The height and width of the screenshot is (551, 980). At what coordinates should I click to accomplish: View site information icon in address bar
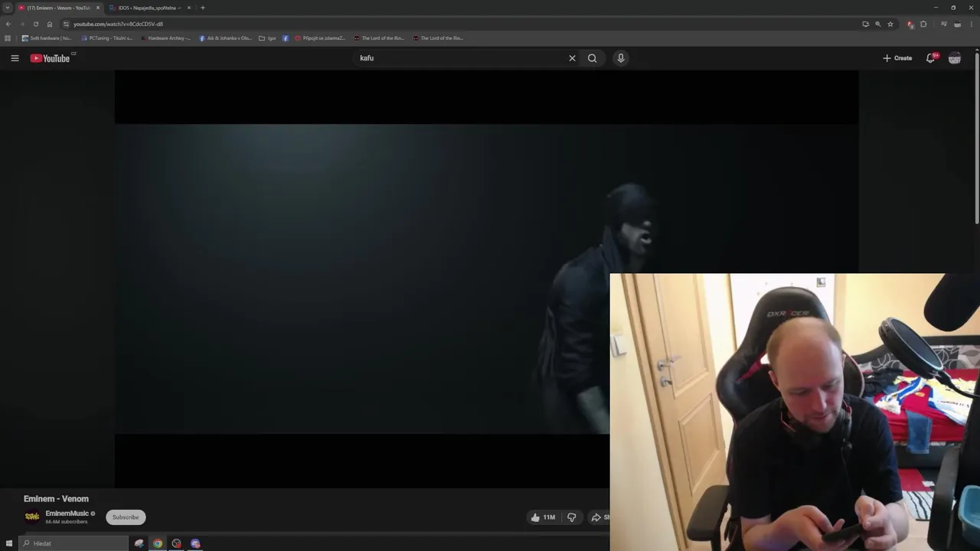tap(66, 24)
